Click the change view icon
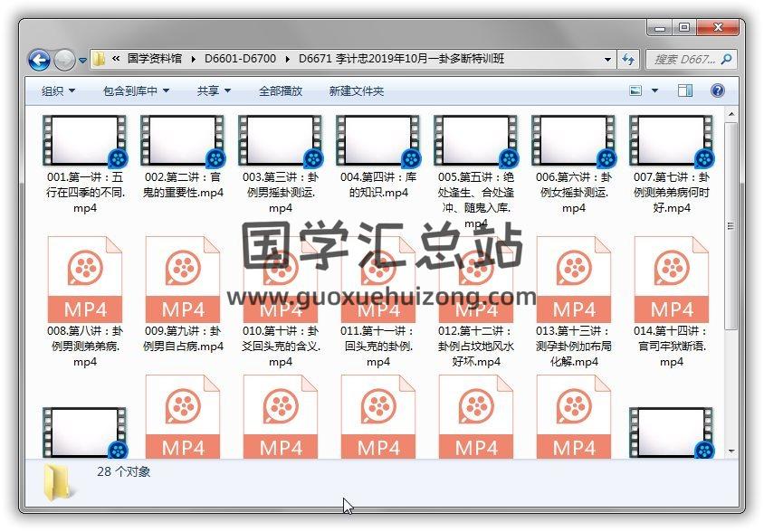 (635, 90)
